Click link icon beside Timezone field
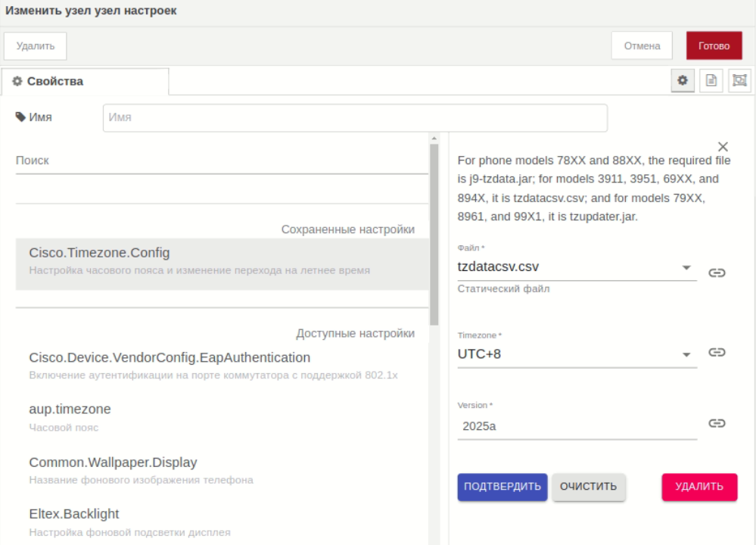The height and width of the screenshot is (545, 756). pos(717,352)
